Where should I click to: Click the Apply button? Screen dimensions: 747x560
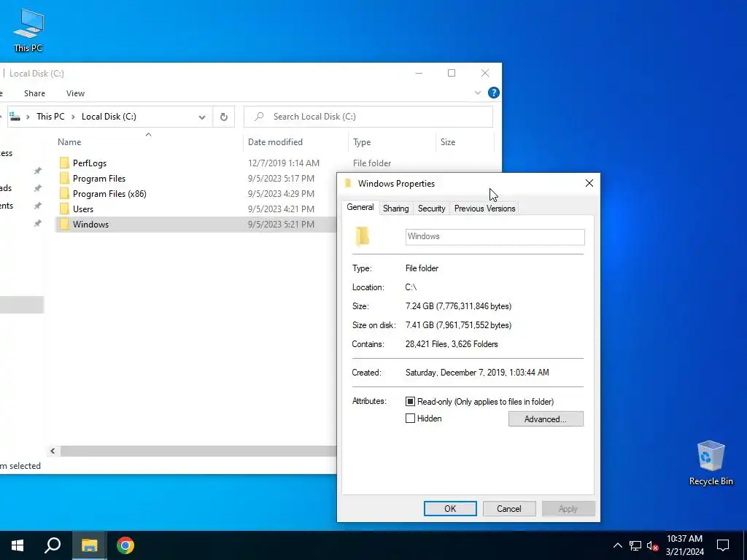[x=568, y=508]
